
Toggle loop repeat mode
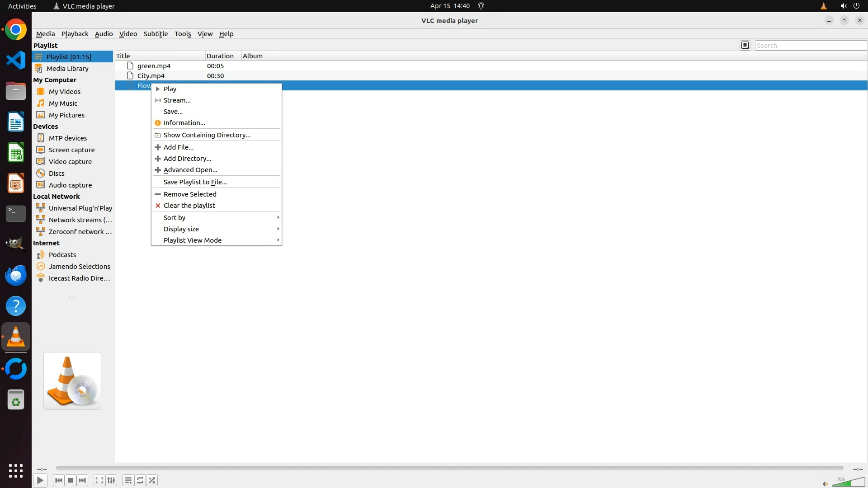tap(140, 480)
